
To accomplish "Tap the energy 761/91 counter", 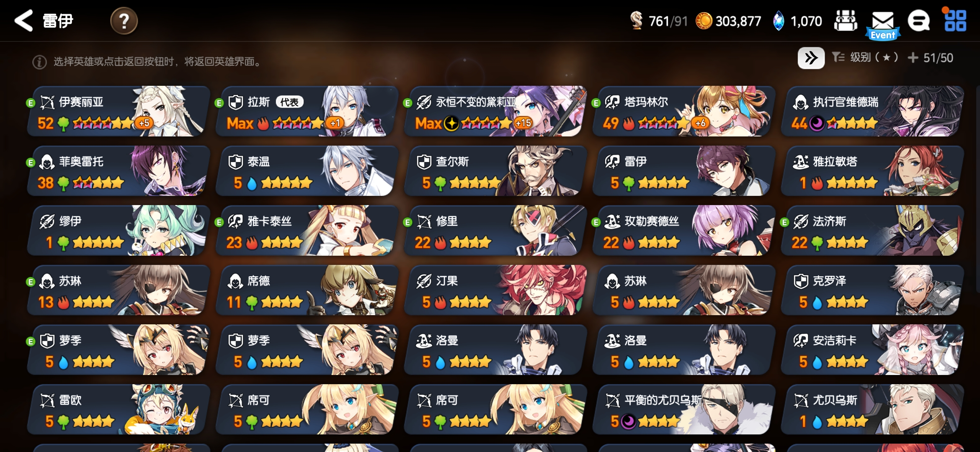I will pos(659,21).
